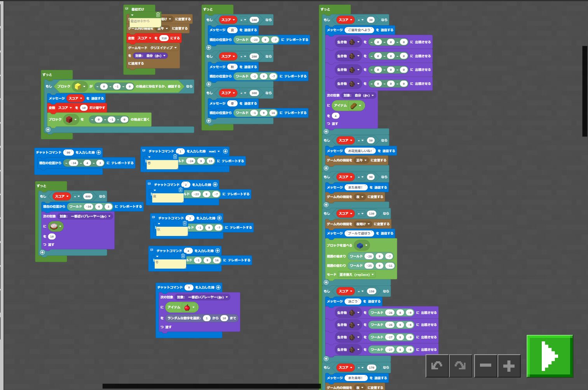Add parameter to chat command 9 block
This screenshot has width=588, height=390.
[218, 287]
